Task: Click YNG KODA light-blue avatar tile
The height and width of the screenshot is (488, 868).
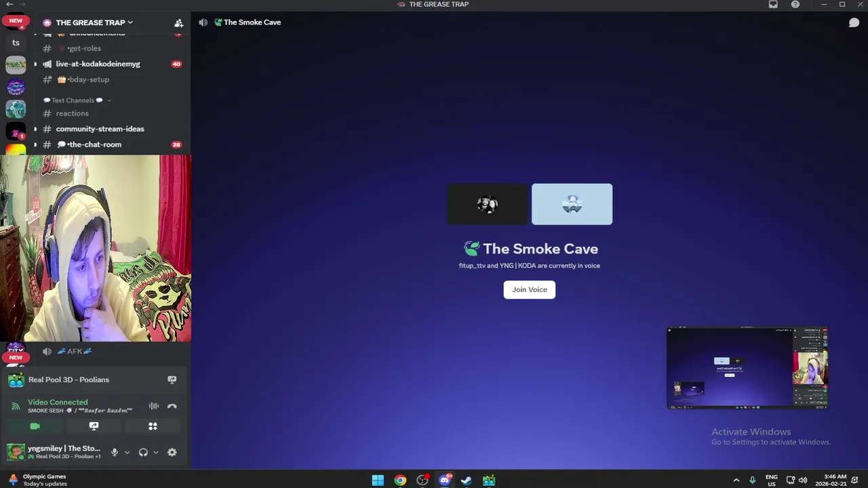Action: click(572, 204)
